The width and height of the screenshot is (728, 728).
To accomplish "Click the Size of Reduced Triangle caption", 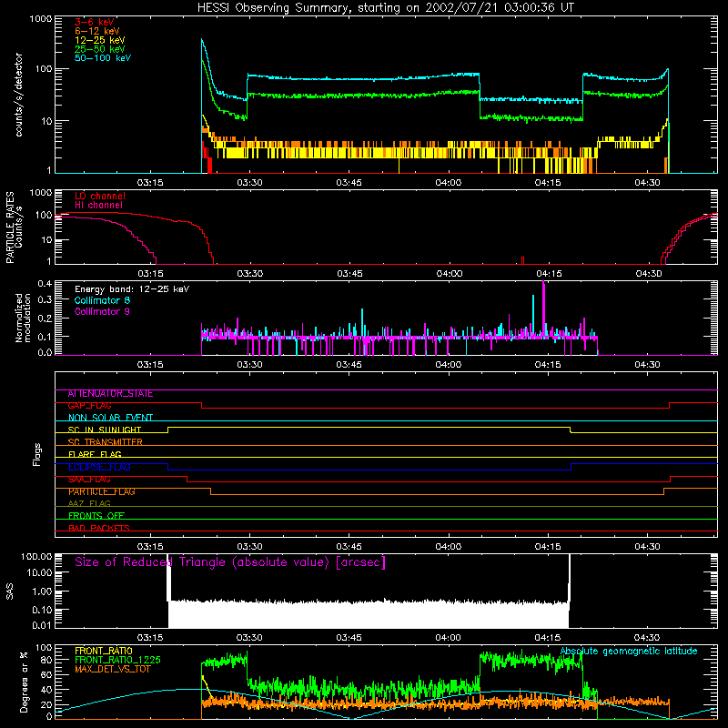I will pos(230,562).
